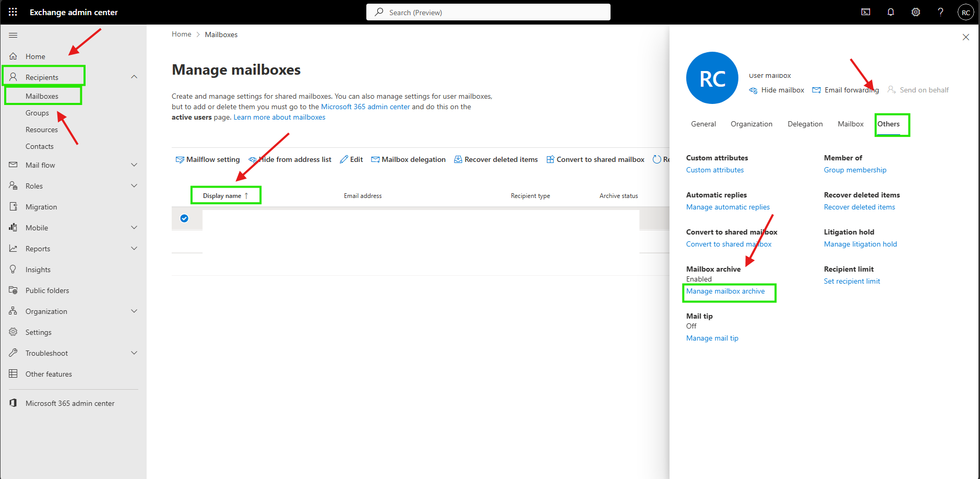980x479 pixels.
Task: Click the Settings gear in sidebar
Action: pyautogui.click(x=14, y=332)
